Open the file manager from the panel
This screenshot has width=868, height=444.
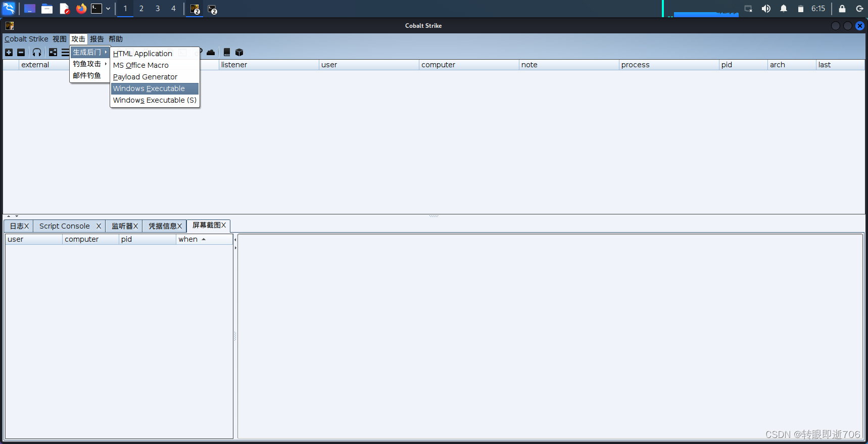pyautogui.click(x=47, y=9)
